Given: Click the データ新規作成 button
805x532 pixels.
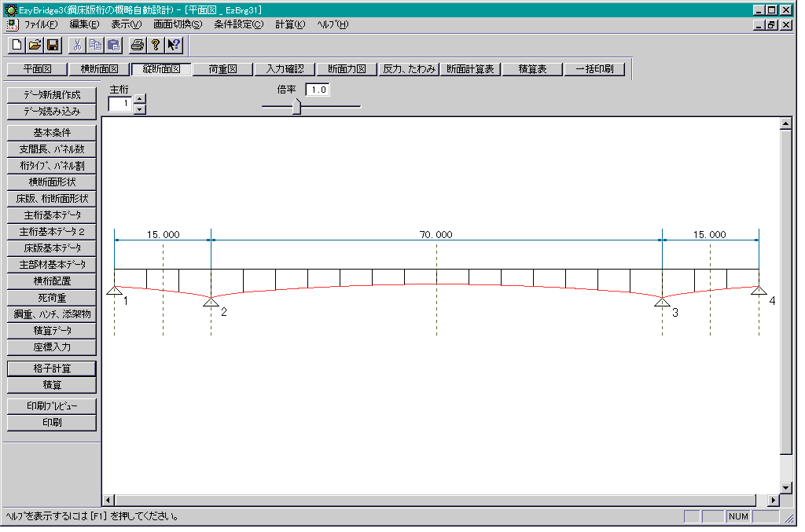Looking at the screenshot, I should click(52, 95).
